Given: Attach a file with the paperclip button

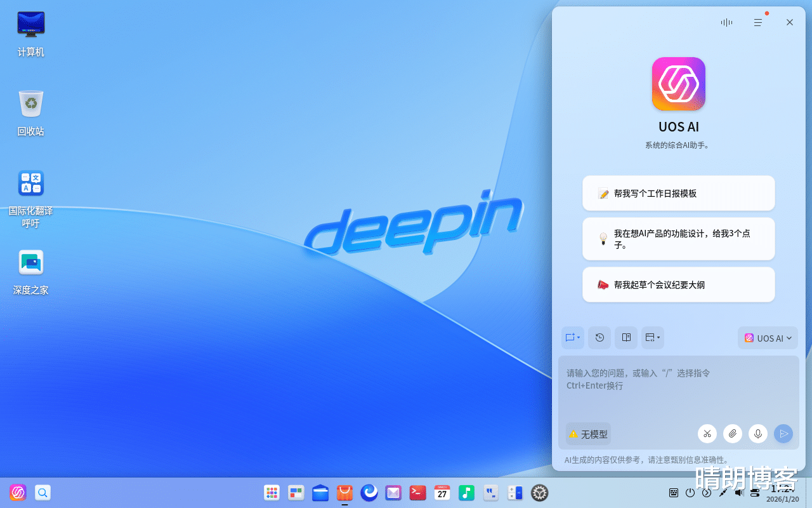Looking at the screenshot, I should click(x=733, y=434).
